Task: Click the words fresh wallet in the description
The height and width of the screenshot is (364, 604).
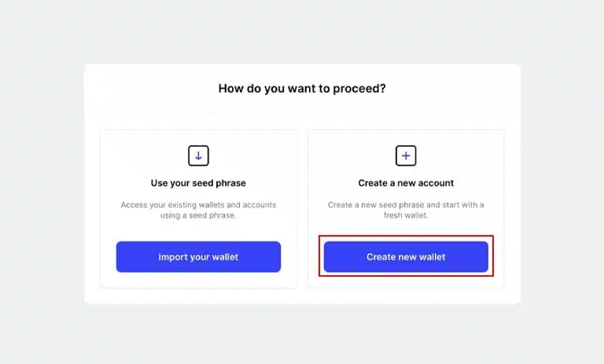Action: coord(406,215)
